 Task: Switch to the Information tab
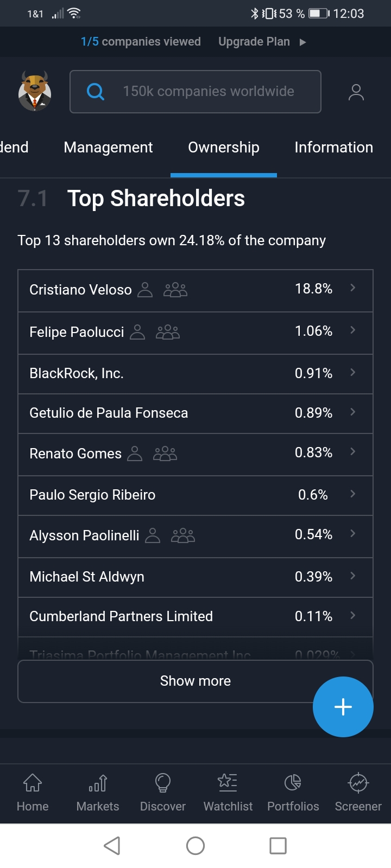[333, 148]
